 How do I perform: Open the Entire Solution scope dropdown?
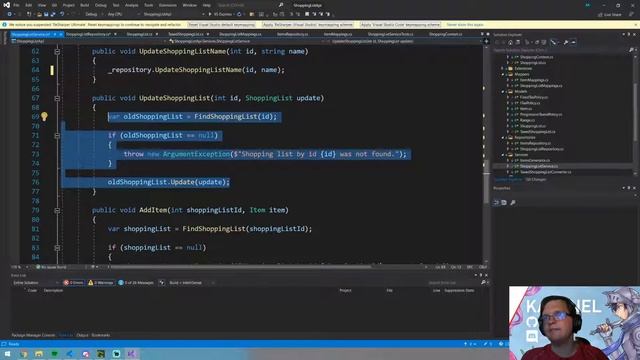tap(36, 282)
